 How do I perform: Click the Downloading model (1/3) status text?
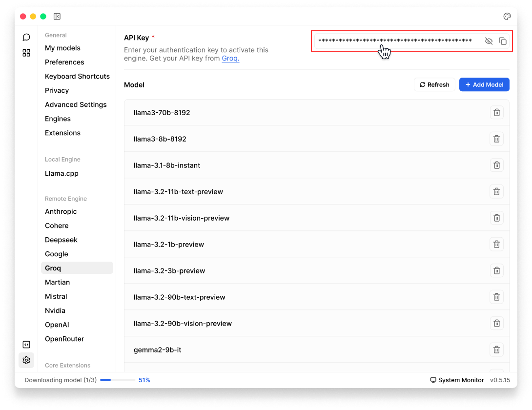(61, 380)
